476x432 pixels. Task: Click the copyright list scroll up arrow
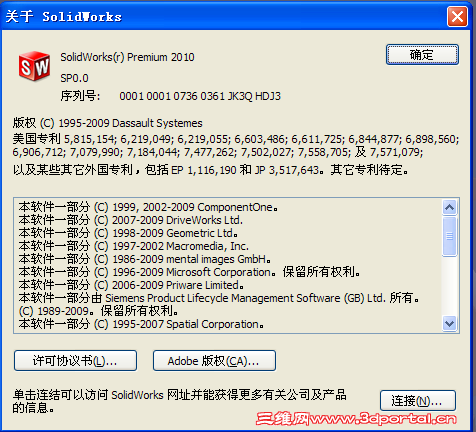pos(449,207)
